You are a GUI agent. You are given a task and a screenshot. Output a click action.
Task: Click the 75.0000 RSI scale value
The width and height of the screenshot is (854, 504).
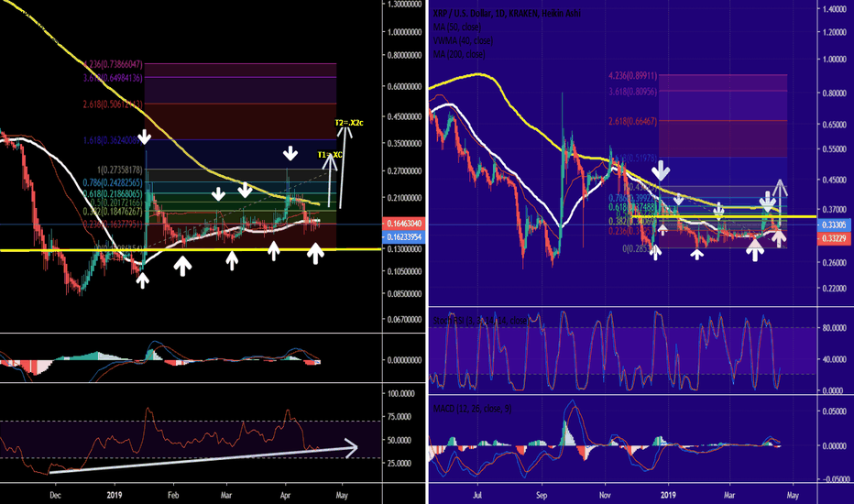point(400,417)
